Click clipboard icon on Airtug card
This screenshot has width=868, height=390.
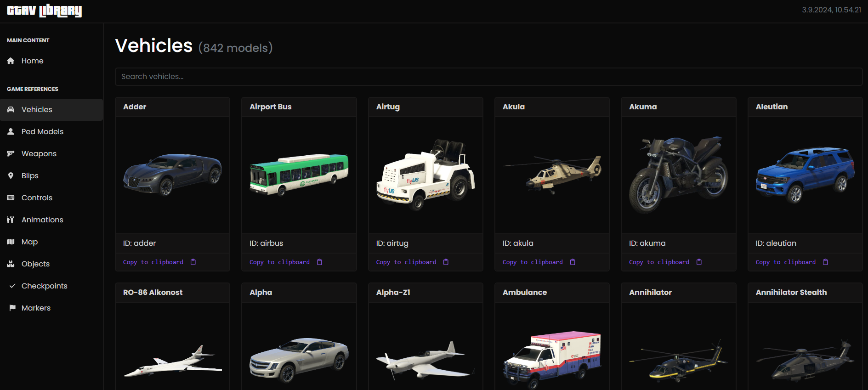[446, 262]
